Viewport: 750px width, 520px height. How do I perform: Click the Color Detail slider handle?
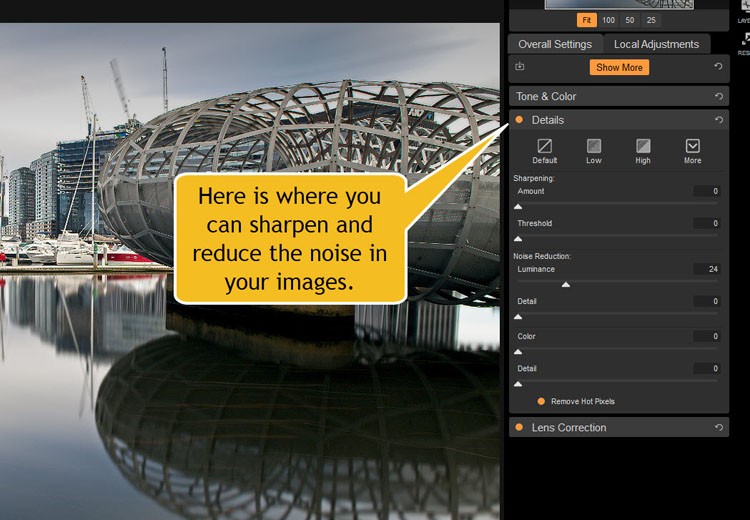[518, 384]
